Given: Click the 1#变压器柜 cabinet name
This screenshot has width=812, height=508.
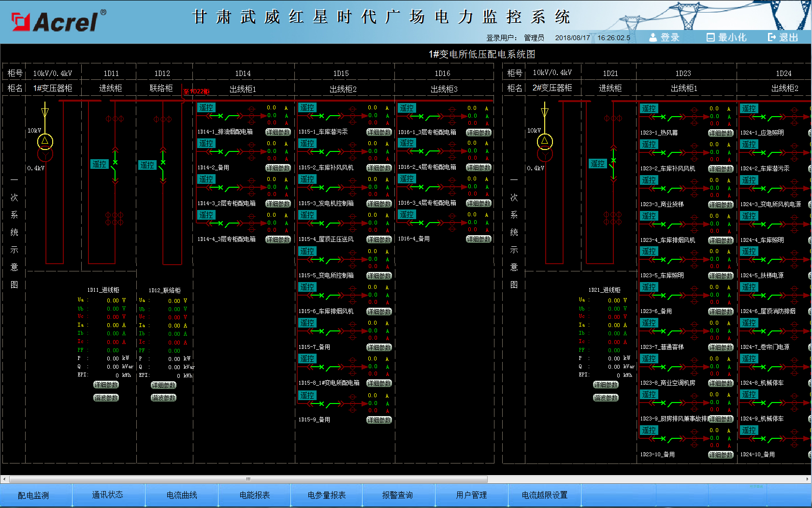Looking at the screenshot, I should click(x=53, y=88).
